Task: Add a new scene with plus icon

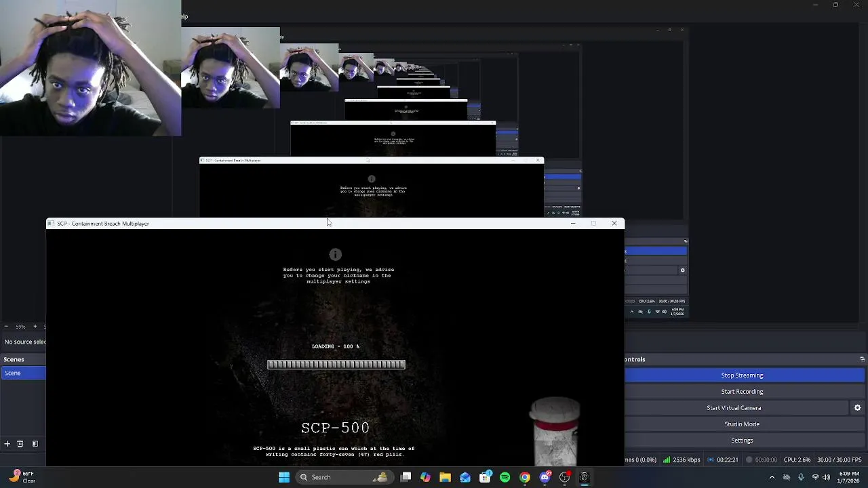Action: (x=7, y=444)
